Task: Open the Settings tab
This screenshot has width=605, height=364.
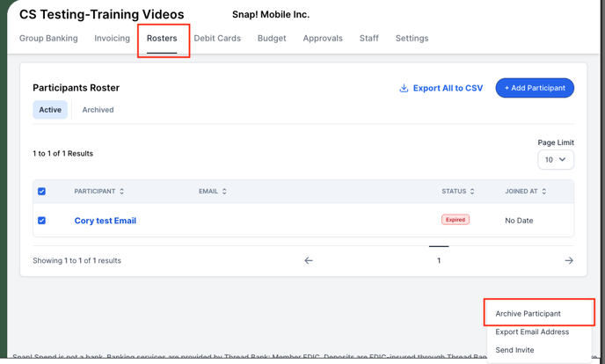Action: pos(412,38)
